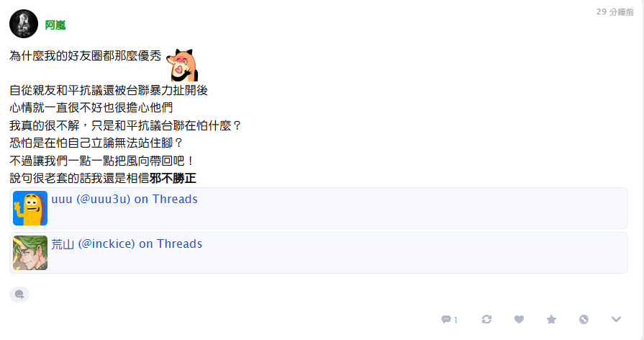Viewport: 644px width, 340px height.
Task: Click the round bone icon beside the star
Action: 584,319
